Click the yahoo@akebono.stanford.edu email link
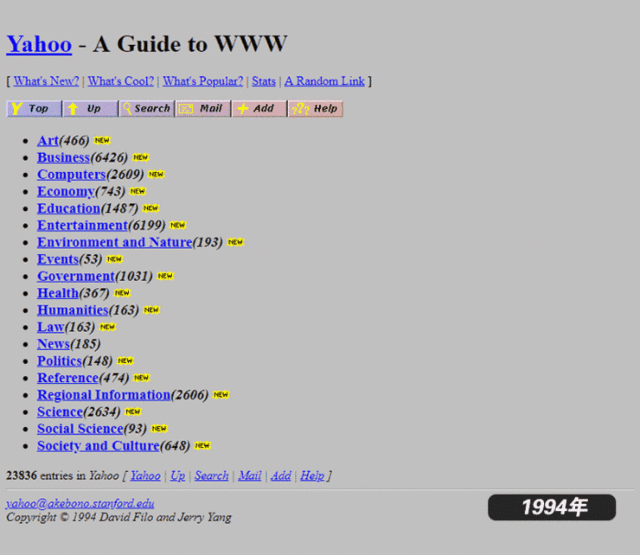This screenshot has width=640, height=555. 80,504
